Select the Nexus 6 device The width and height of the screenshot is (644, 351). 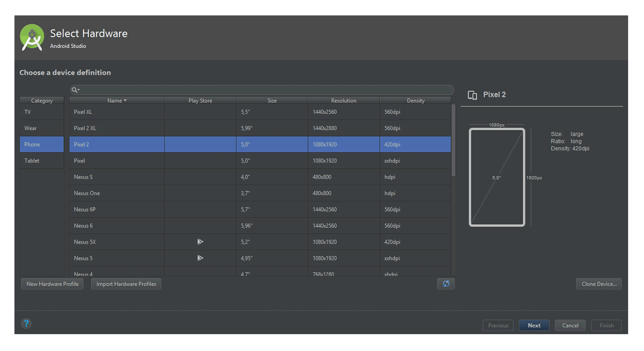pyautogui.click(x=260, y=226)
